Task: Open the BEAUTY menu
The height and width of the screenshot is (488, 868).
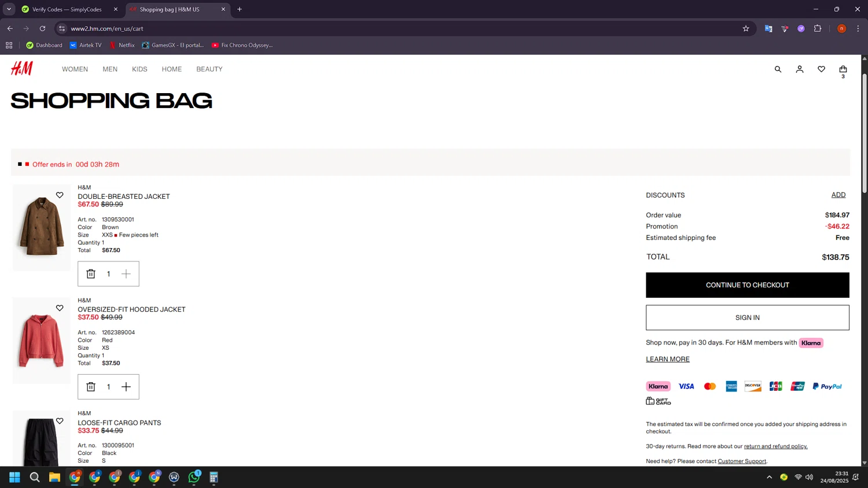Action: [x=209, y=69]
